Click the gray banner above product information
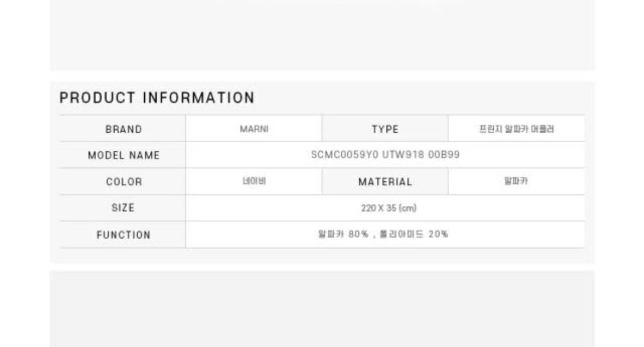644x347 pixels. coord(322,36)
